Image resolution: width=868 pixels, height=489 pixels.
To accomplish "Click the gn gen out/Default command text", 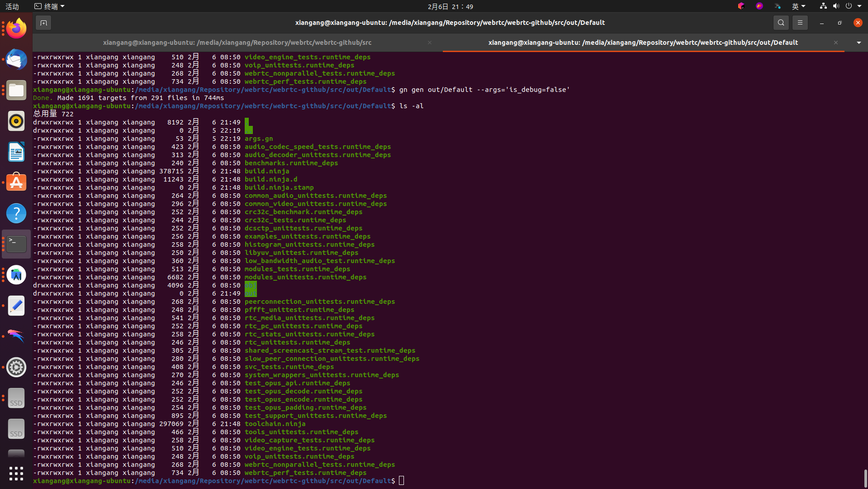I will [x=484, y=90].
